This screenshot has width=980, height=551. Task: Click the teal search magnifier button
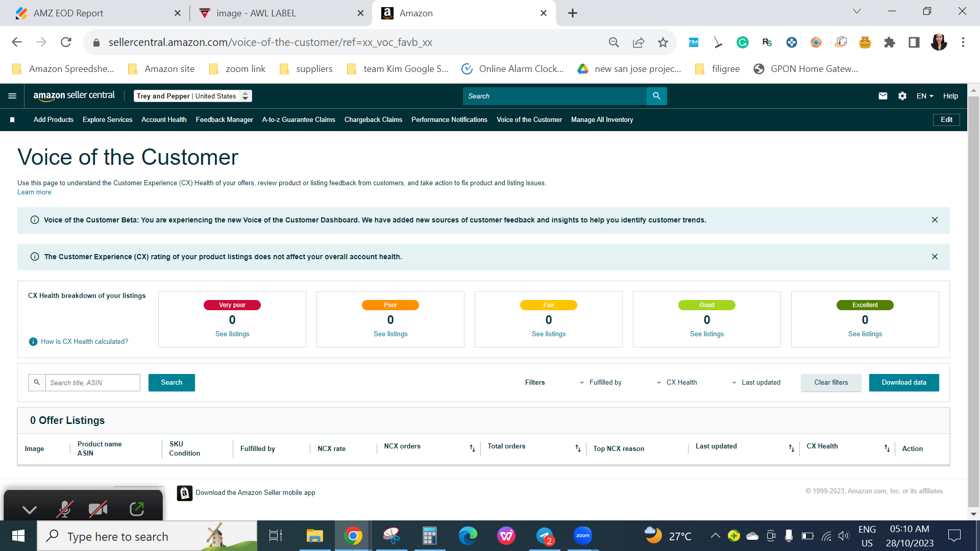pyautogui.click(x=656, y=96)
